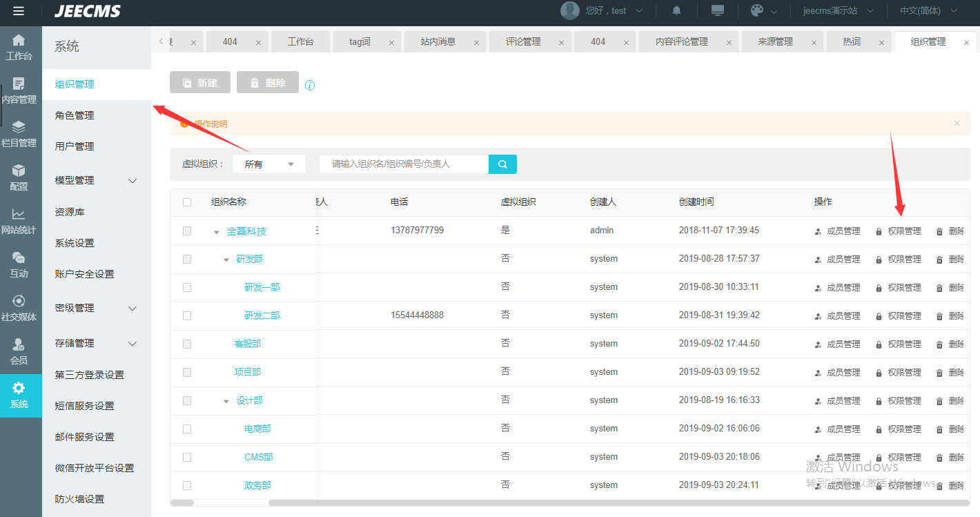Collapse the 研发部 tree node
This screenshot has height=517, width=980.
[x=226, y=260]
